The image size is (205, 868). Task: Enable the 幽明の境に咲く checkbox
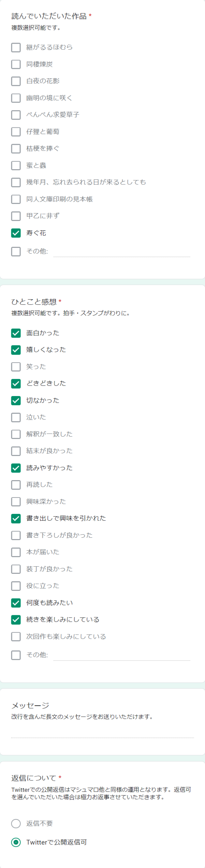point(16,98)
